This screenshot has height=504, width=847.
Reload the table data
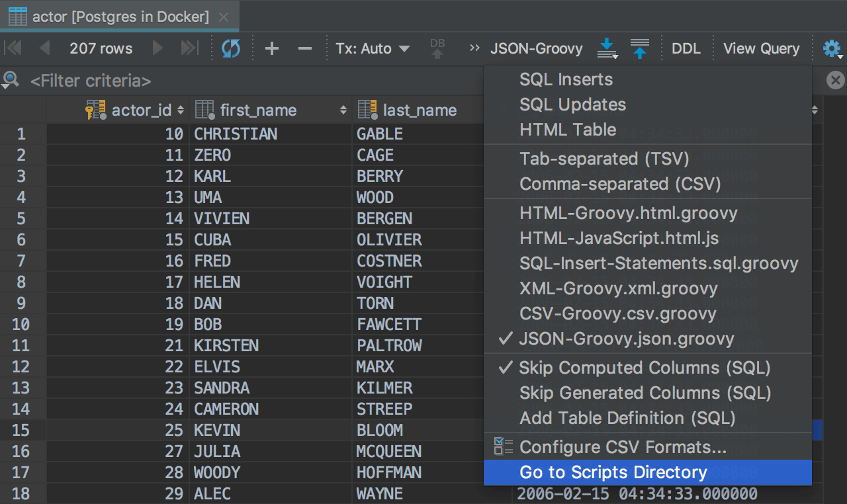coord(231,48)
